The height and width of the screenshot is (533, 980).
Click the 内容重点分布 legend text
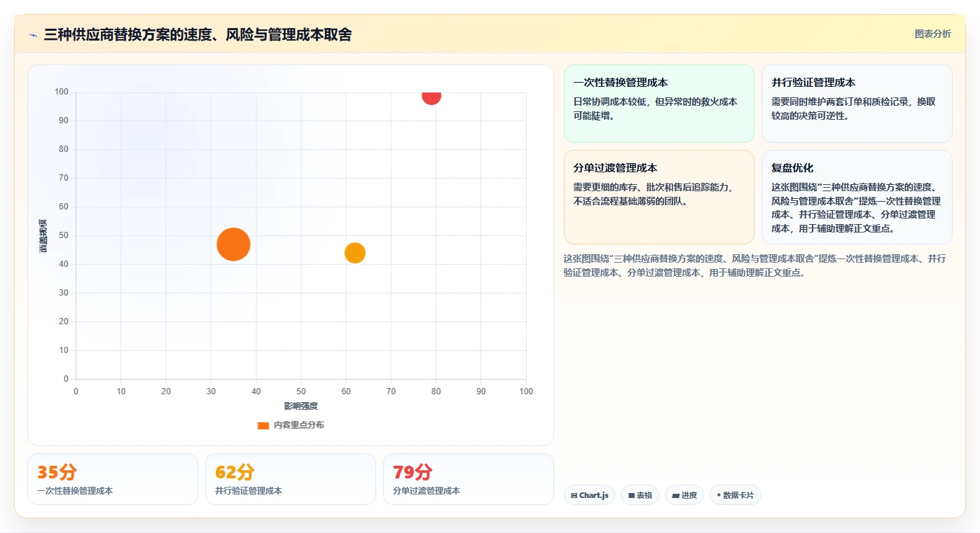pos(298,425)
